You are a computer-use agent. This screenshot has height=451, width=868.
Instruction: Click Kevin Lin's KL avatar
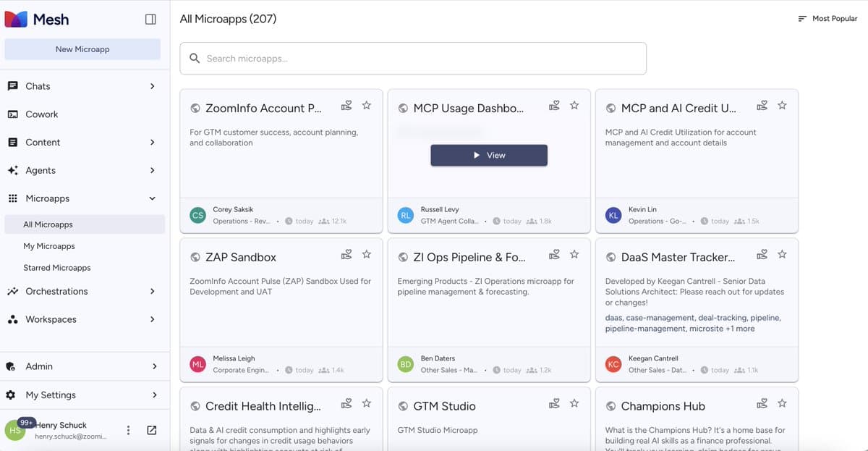pyautogui.click(x=613, y=215)
